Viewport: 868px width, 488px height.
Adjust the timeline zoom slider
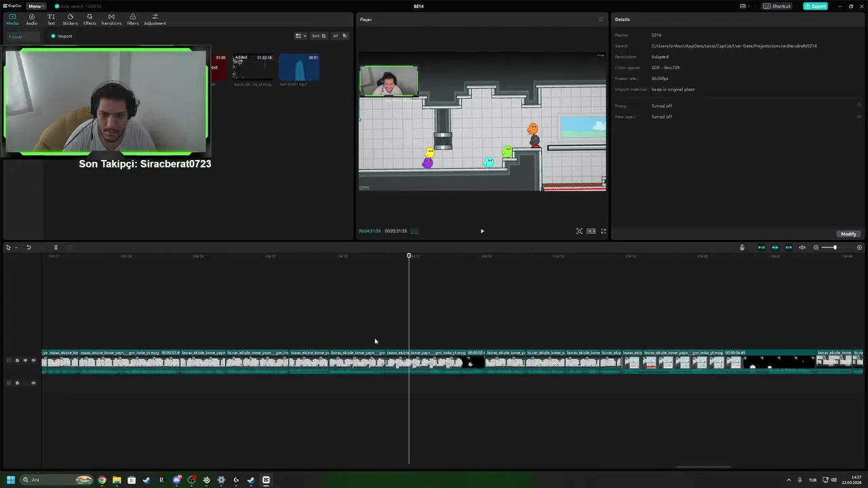(835, 247)
